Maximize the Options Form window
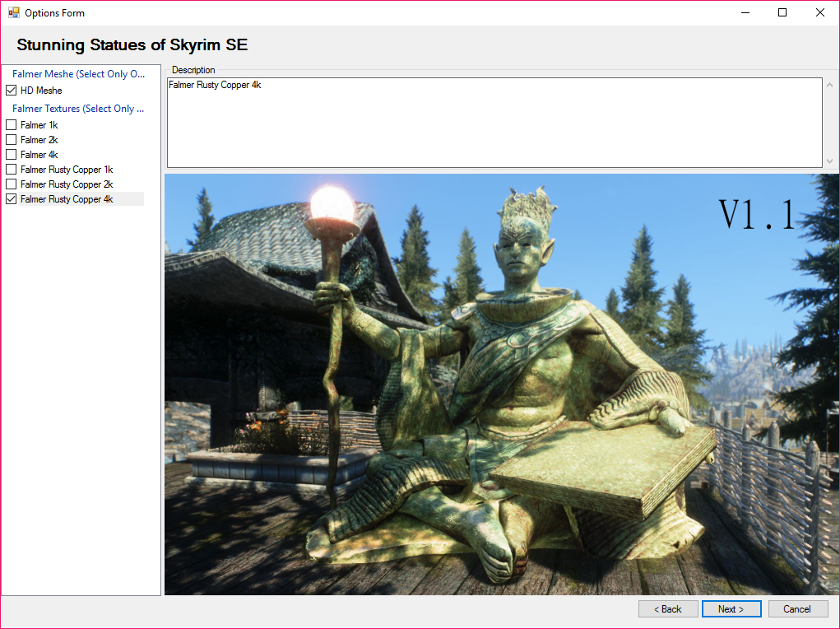The height and width of the screenshot is (629, 840). point(782,12)
